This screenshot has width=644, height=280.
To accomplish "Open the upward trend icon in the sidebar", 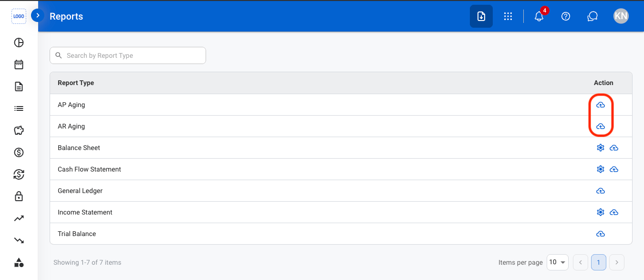I will (19, 218).
